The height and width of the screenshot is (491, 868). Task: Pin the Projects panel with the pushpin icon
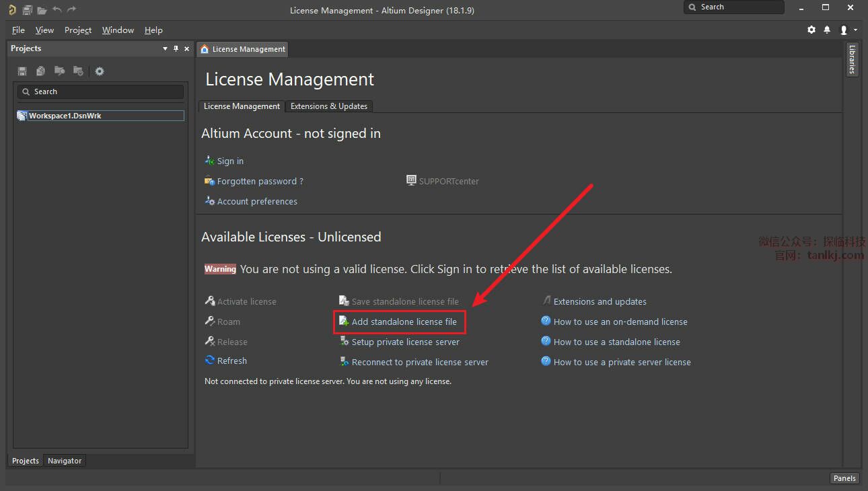pyautogui.click(x=176, y=48)
